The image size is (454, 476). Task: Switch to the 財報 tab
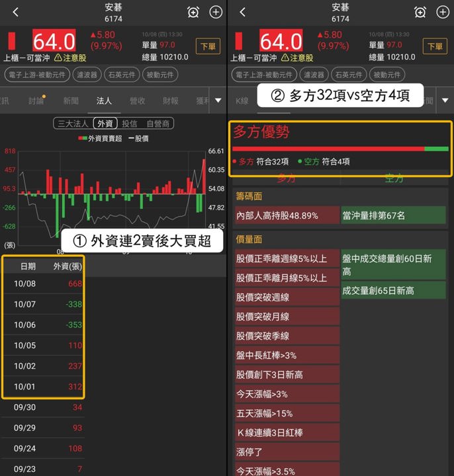click(x=171, y=100)
